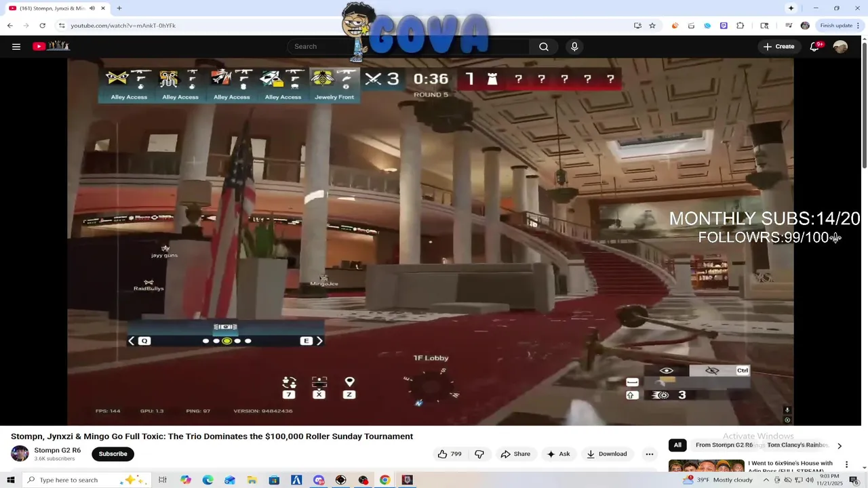Open 6ix9ine's House video thumbnail
Viewport: 868px width, 488px height.
pyautogui.click(x=706, y=466)
